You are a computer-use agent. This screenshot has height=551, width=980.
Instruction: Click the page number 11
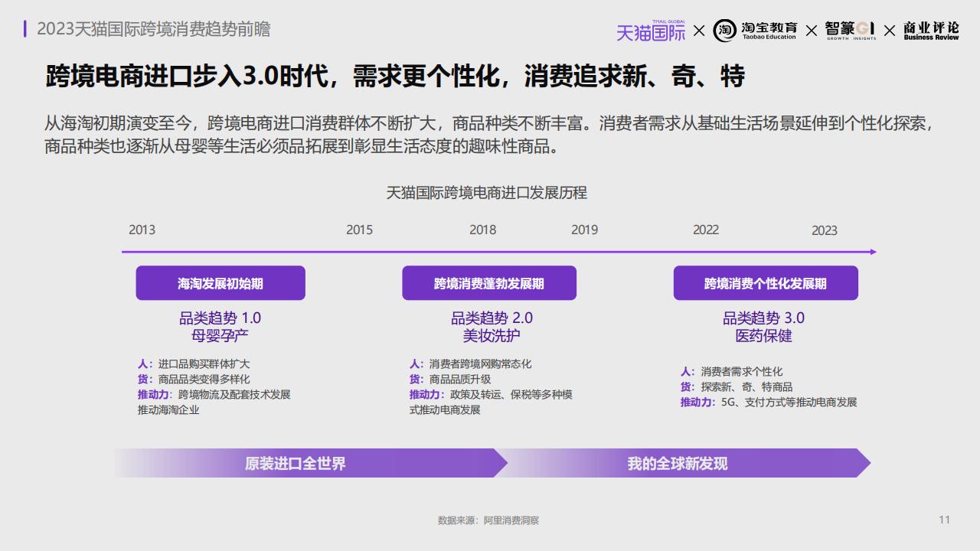click(944, 520)
